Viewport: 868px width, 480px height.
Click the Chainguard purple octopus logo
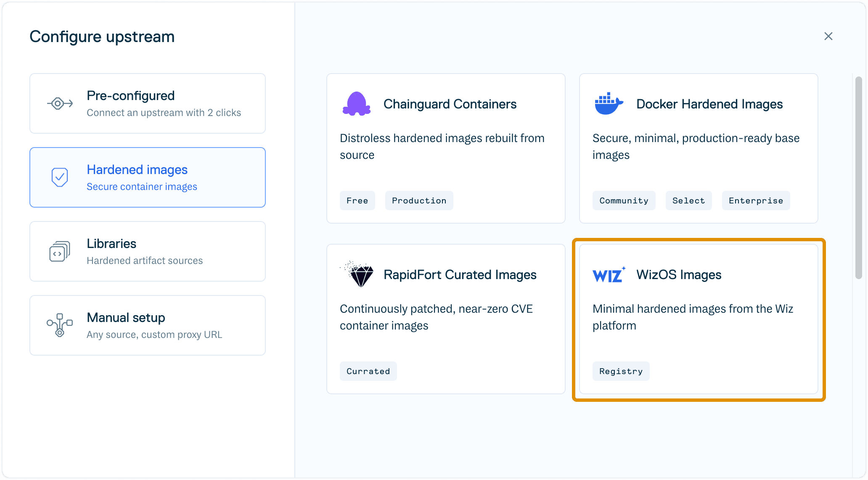(x=357, y=103)
